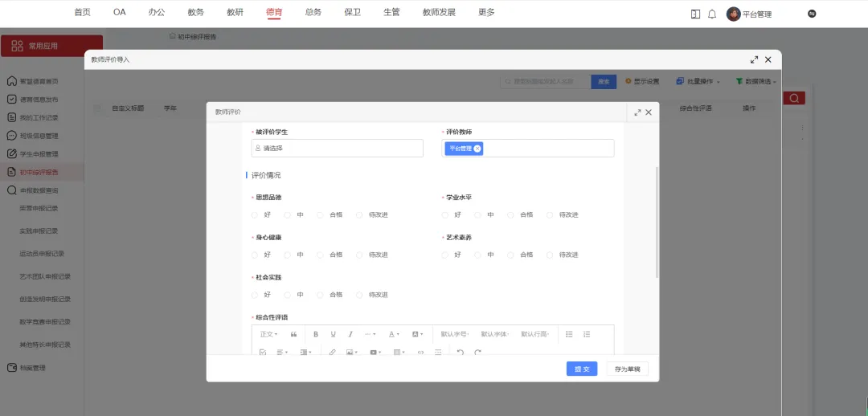Open the 正文 paragraph style dropdown
868x416 pixels.
[x=268, y=334]
